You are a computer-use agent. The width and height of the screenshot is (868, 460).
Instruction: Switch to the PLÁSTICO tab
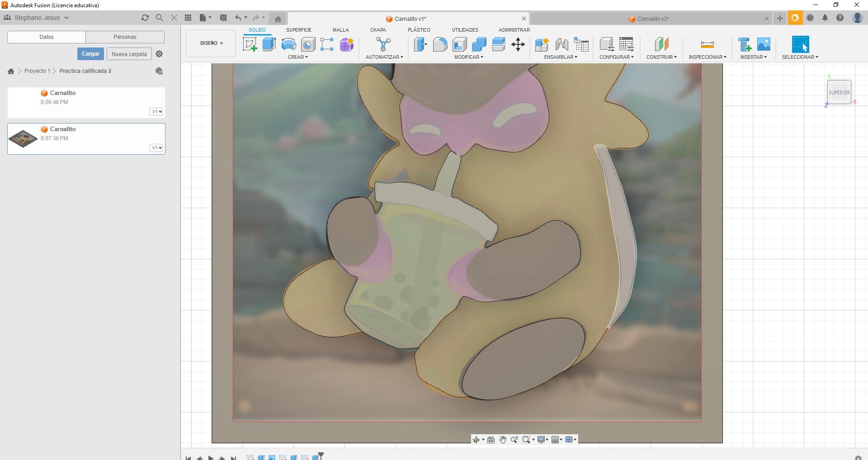tap(419, 30)
